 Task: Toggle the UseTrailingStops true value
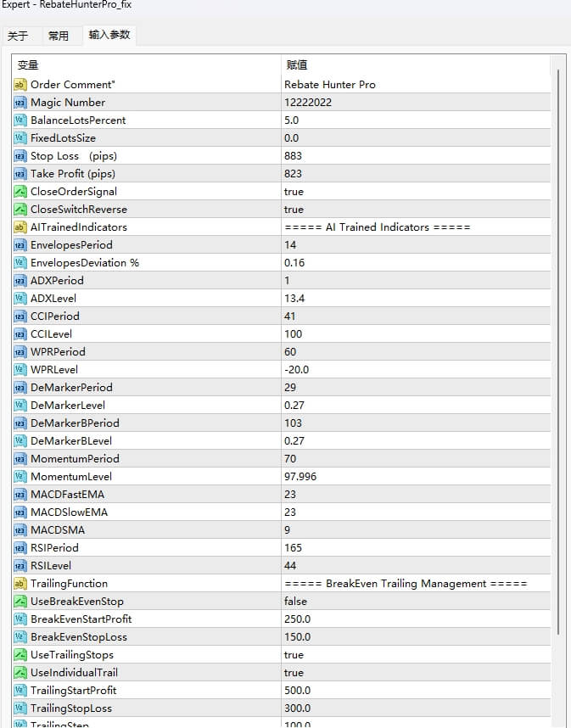coord(294,655)
